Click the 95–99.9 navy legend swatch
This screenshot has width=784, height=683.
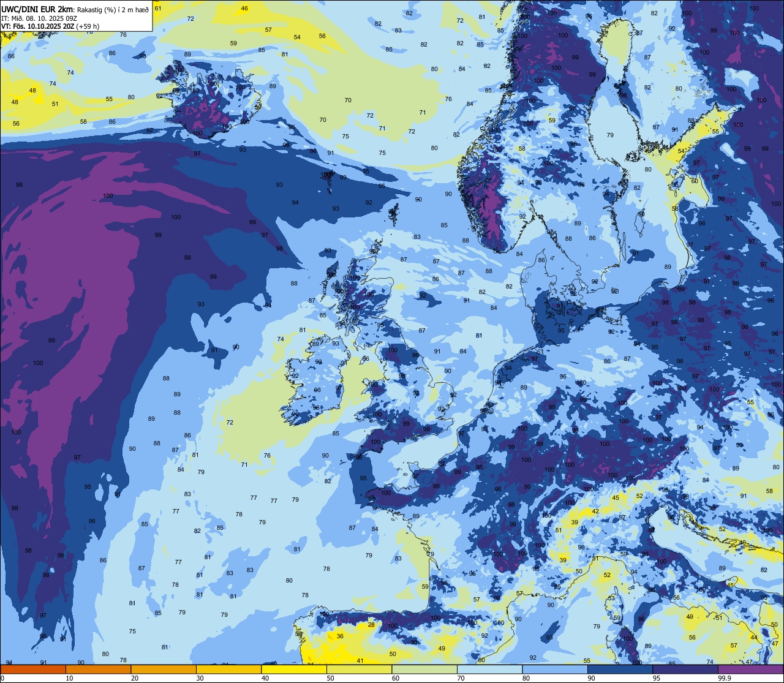pyautogui.click(x=685, y=670)
